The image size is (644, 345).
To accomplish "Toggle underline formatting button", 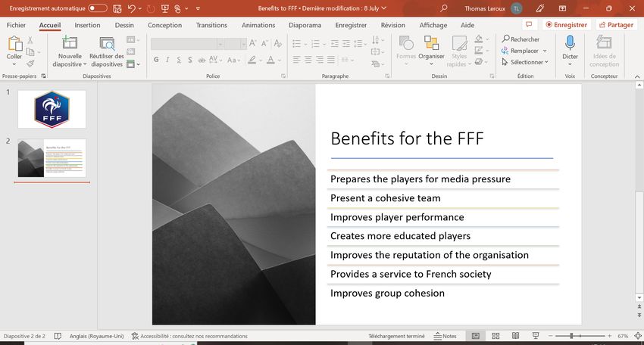I will point(179,60).
